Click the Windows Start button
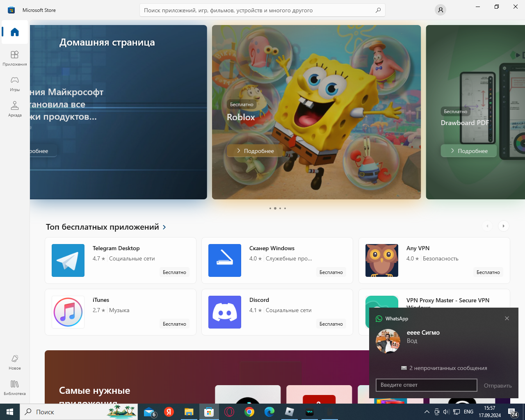 10,412
